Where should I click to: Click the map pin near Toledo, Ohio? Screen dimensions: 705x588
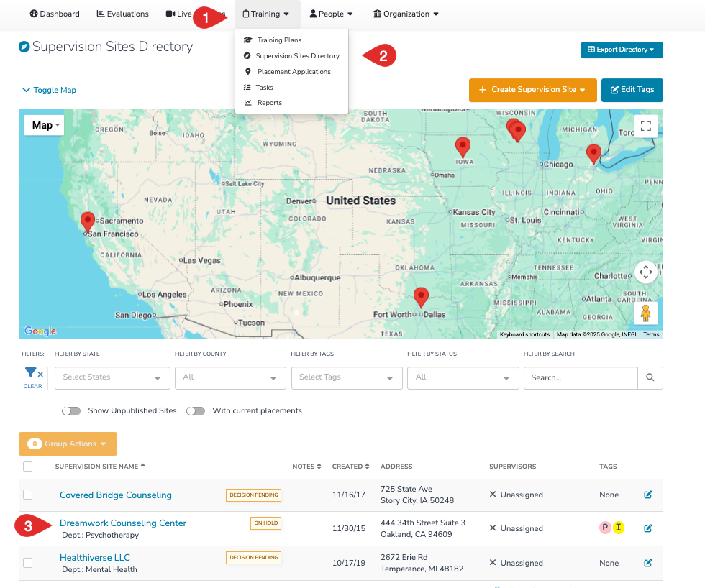(x=593, y=155)
